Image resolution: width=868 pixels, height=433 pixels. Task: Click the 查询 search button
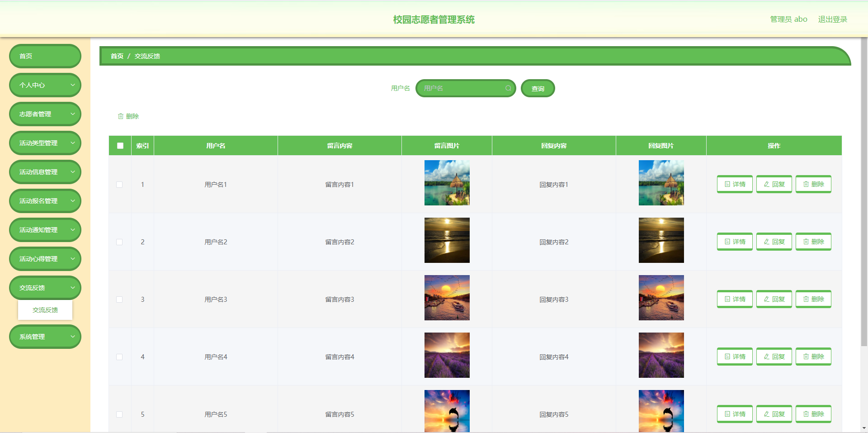538,88
